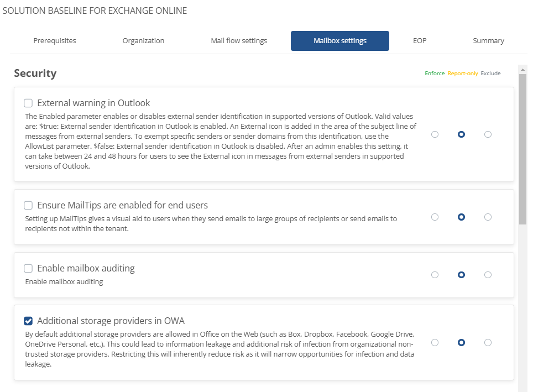Open the Summary tab

pos(488,40)
